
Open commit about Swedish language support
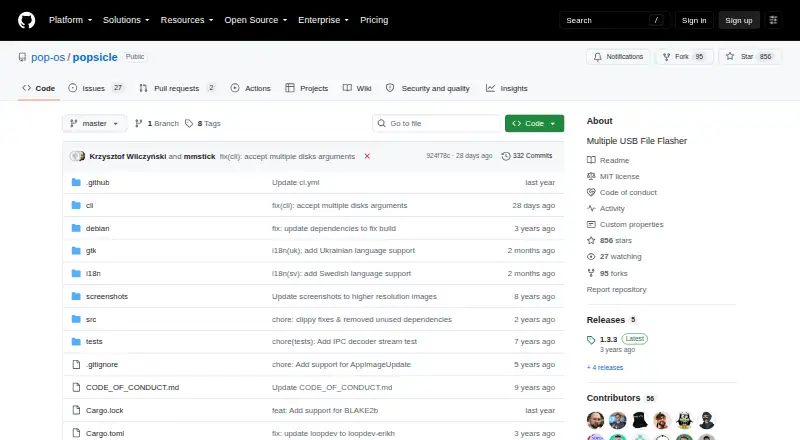341,274
